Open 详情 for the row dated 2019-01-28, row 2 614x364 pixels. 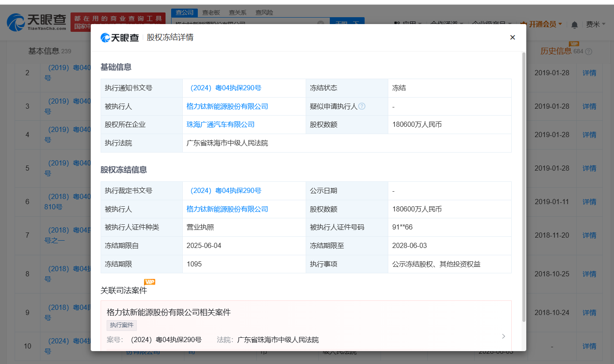[589, 73]
